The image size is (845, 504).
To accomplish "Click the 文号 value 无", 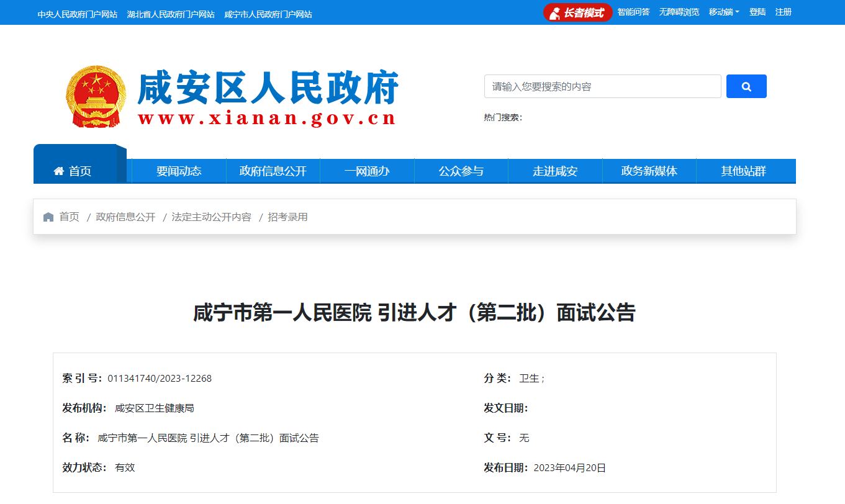I will tap(524, 438).
